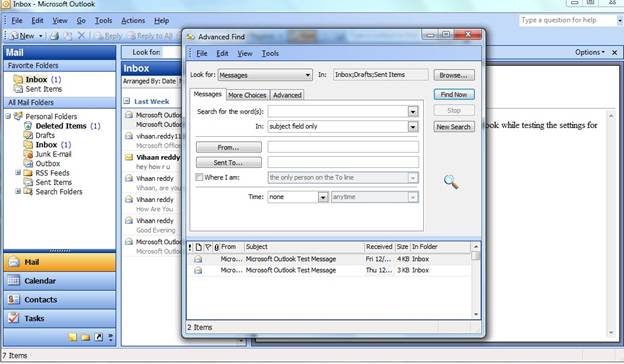The width and height of the screenshot is (624, 364).
Task: Collapse the Personal Folders tree node
Action: (x=8, y=116)
